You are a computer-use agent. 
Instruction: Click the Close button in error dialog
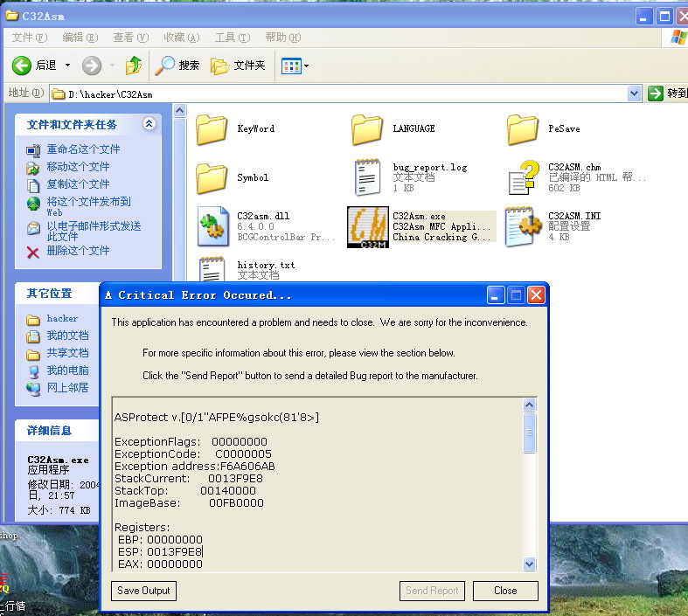tap(505, 591)
